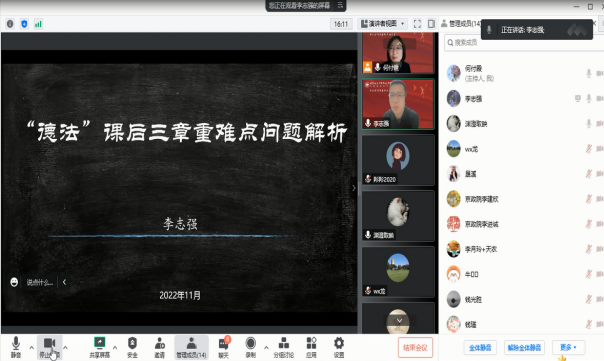Screen dimensions: 604x361
Task: Open the apps (应用) icon
Action: tap(311, 347)
